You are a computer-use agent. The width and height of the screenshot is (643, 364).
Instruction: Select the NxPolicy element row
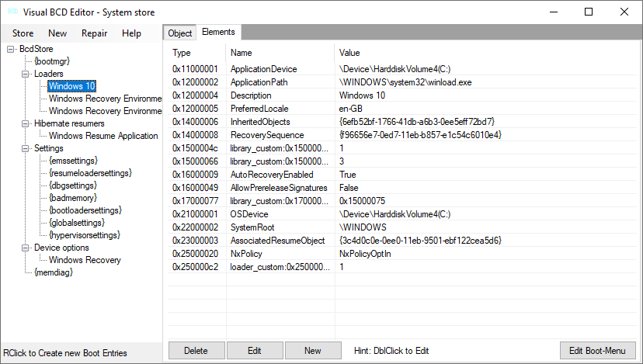click(x=403, y=254)
